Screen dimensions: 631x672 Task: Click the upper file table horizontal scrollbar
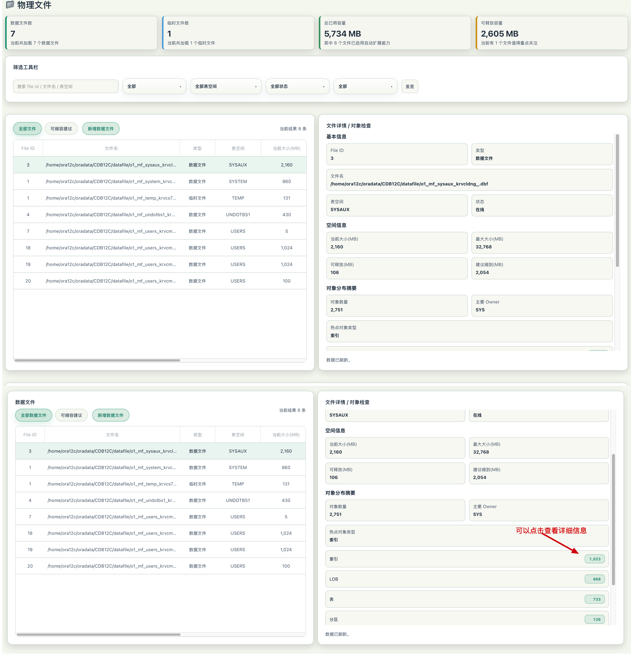click(97, 360)
